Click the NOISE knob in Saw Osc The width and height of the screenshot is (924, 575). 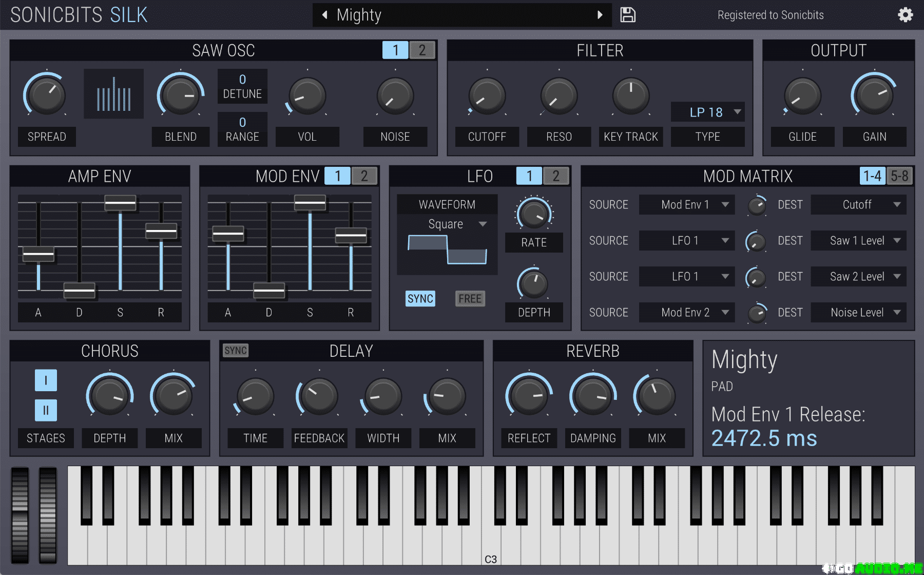tap(395, 96)
